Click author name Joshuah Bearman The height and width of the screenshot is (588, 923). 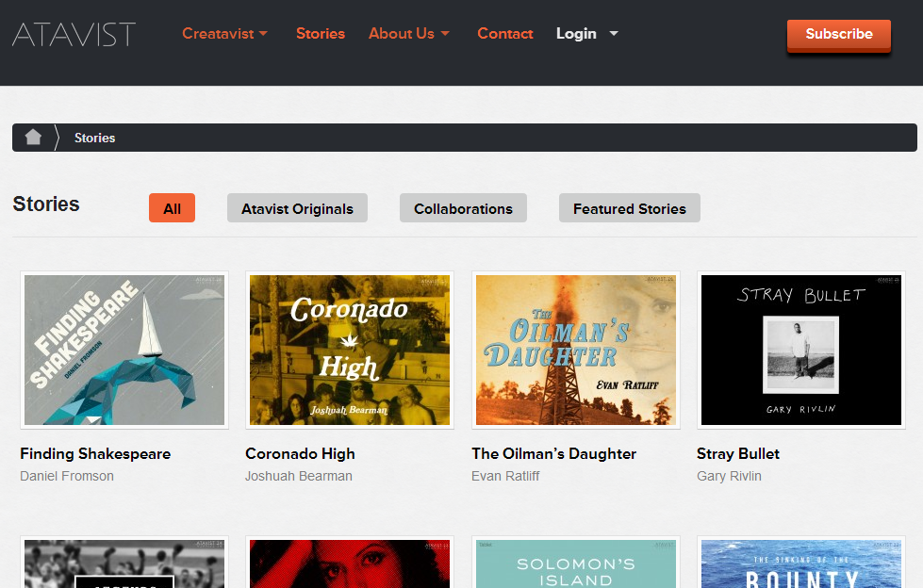click(x=299, y=476)
